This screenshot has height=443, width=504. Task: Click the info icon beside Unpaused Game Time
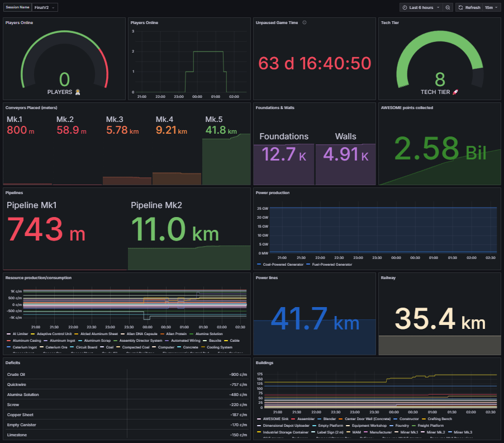(x=305, y=22)
